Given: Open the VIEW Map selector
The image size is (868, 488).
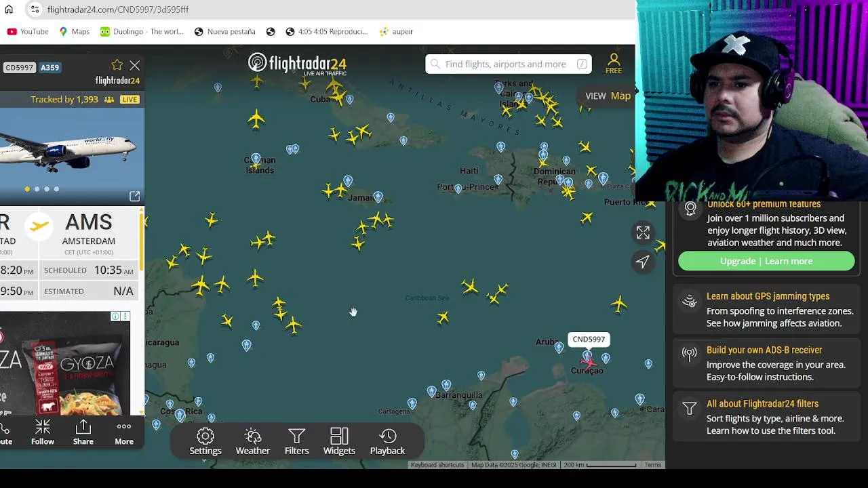Looking at the screenshot, I should (608, 96).
